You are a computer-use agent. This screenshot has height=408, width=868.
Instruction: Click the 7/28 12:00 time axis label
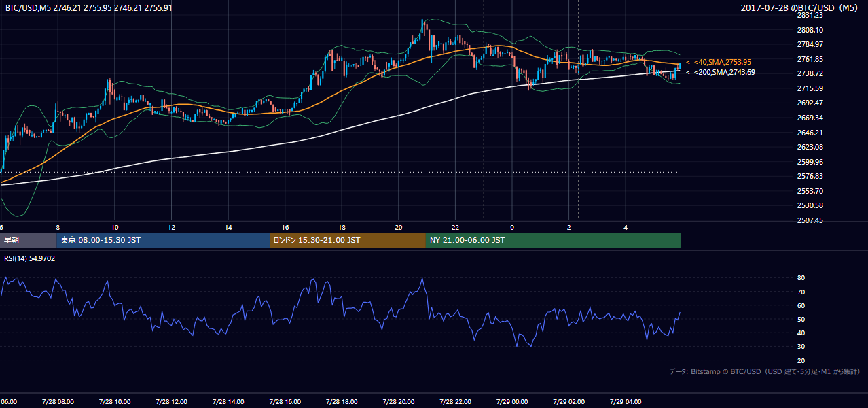point(172,402)
